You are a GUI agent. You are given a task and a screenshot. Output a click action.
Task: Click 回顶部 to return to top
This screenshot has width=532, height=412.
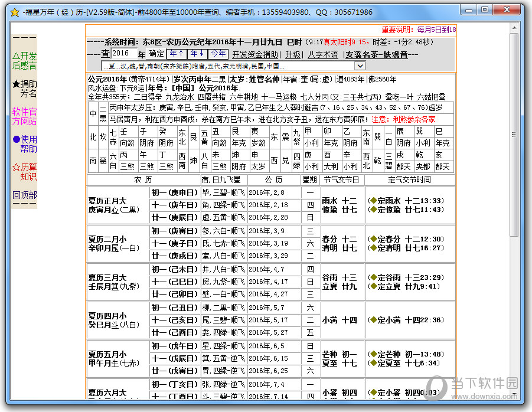pos(24,195)
